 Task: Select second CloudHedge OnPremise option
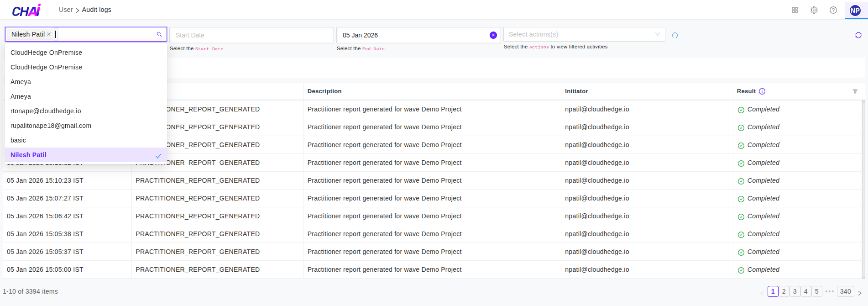click(86, 67)
